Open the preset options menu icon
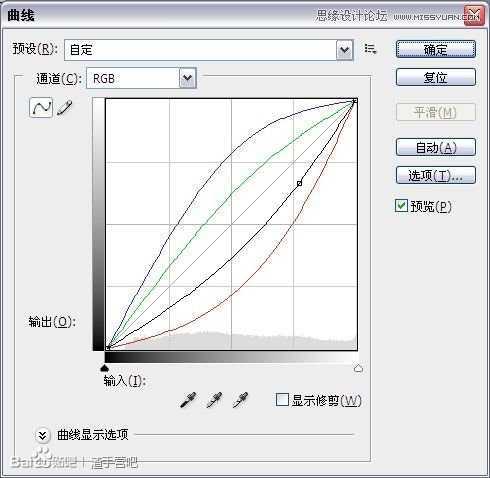This screenshot has width=490, height=478. point(370,50)
